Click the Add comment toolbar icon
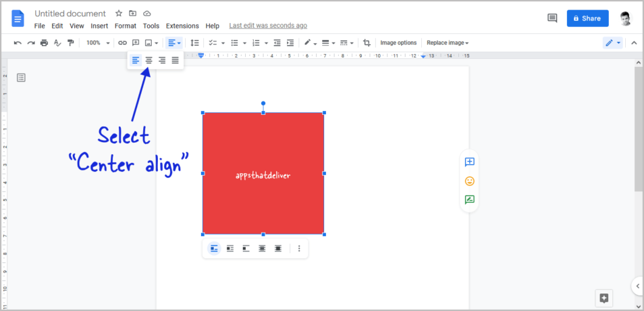Screen dimensions: 644x311 pyautogui.click(x=136, y=43)
